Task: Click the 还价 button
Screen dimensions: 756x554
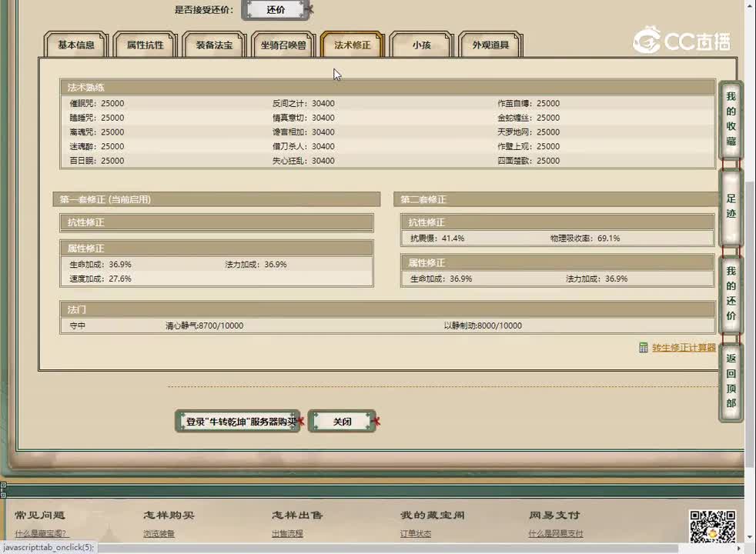Action: [x=275, y=10]
